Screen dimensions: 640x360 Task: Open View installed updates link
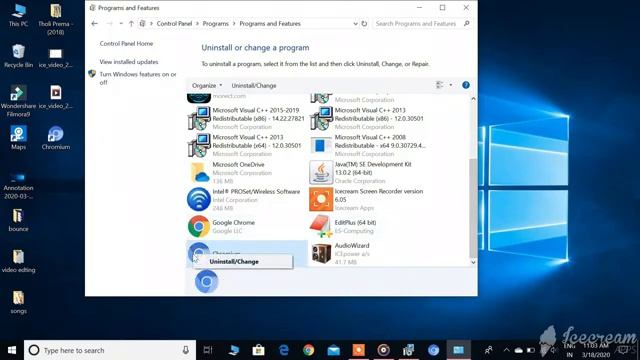click(129, 62)
